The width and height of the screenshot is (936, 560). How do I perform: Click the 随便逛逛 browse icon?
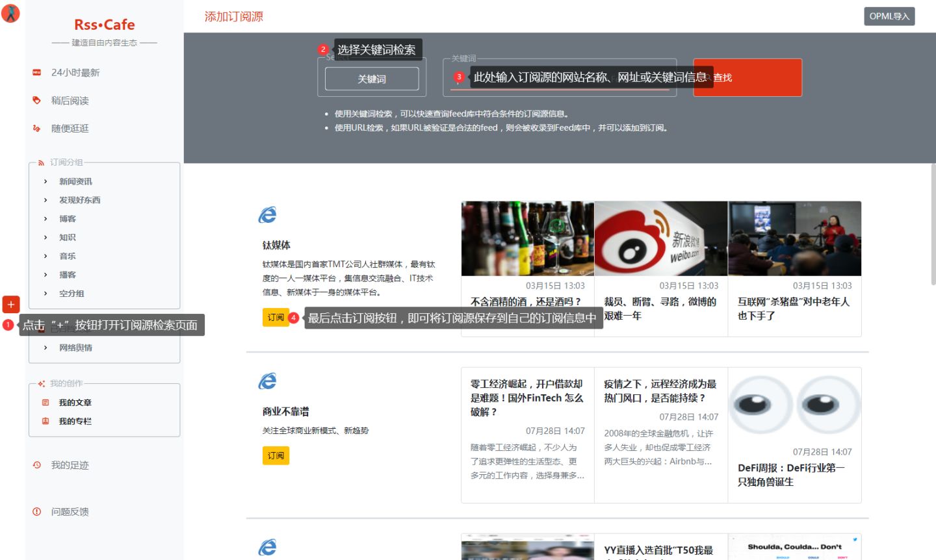pyautogui.click(x=36, y=129)
